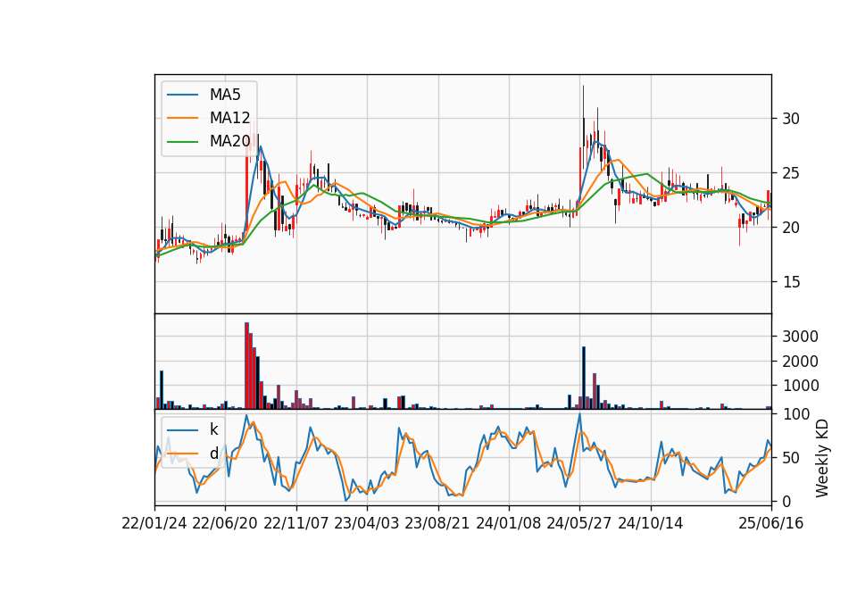Click the 24/10/14 date label
Image resolution: width=857 pixels, height=616 pixels.
651,523
